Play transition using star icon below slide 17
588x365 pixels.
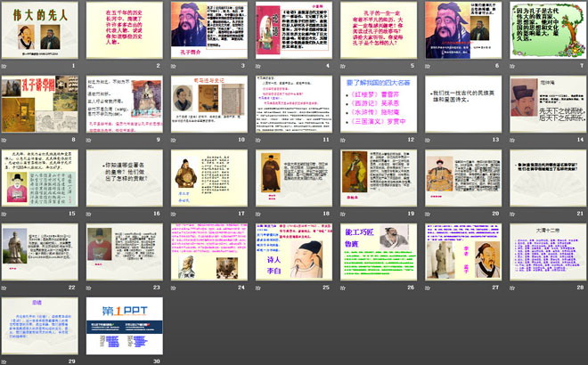pos(173,214)
